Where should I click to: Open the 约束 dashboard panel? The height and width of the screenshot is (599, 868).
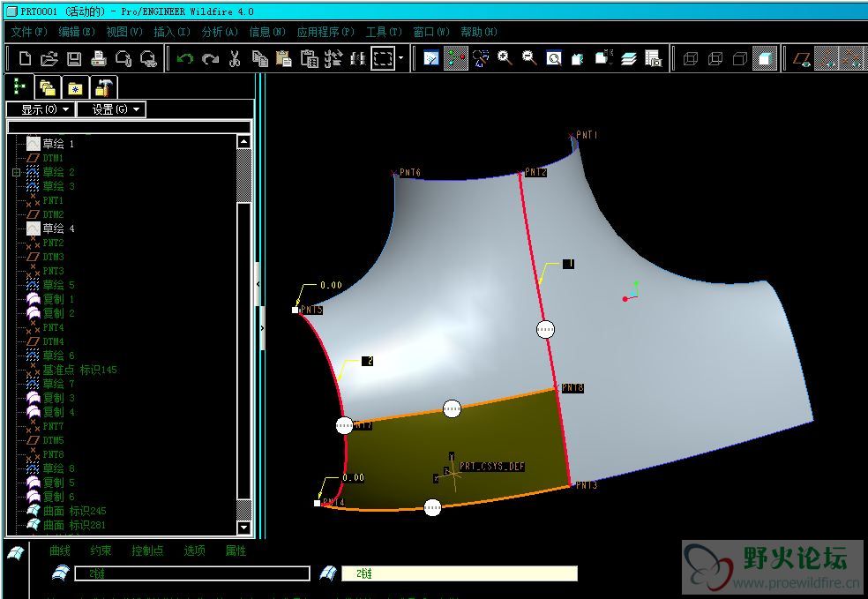point(101,550)
